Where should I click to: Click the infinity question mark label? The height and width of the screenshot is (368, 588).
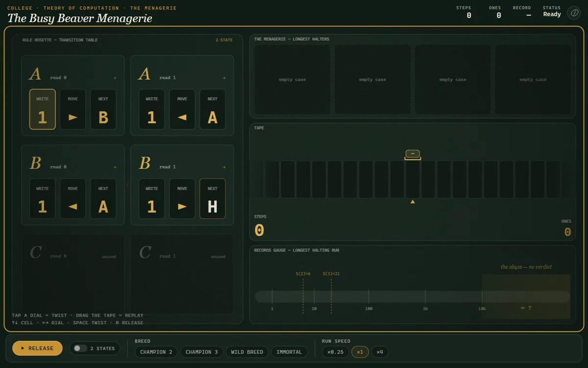[526, 308]
